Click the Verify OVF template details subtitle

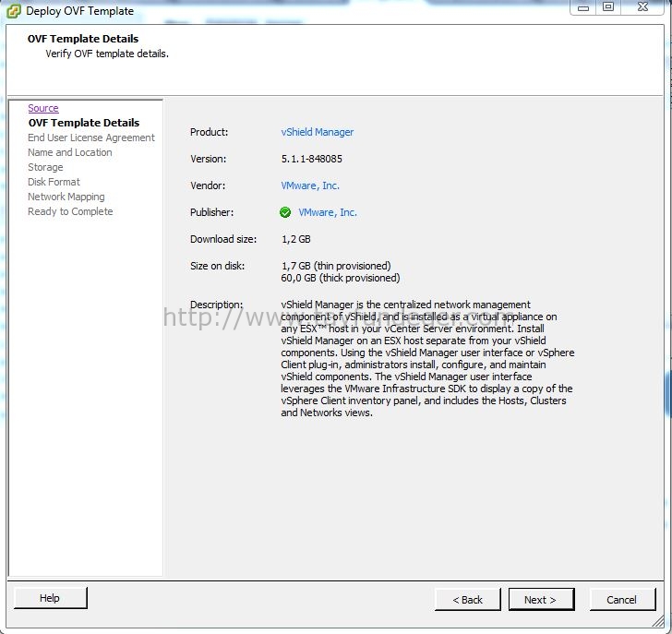point(107,54)
